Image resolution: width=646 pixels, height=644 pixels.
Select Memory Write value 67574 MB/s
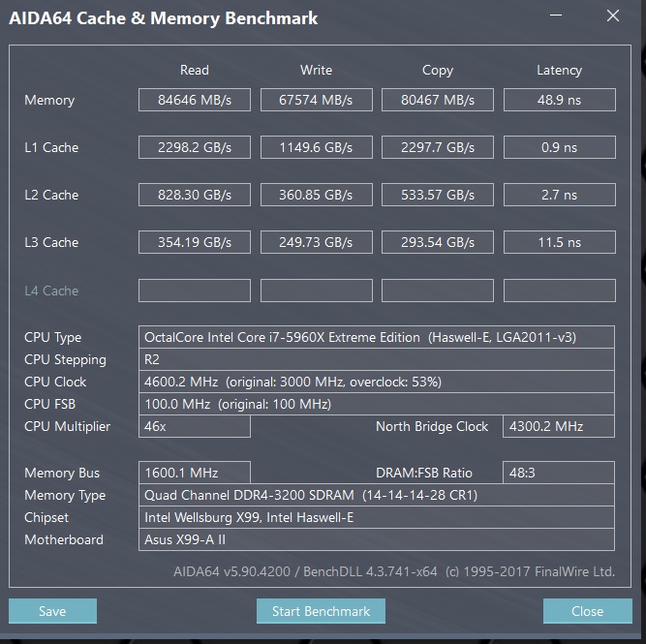click(x=317, y=100)
